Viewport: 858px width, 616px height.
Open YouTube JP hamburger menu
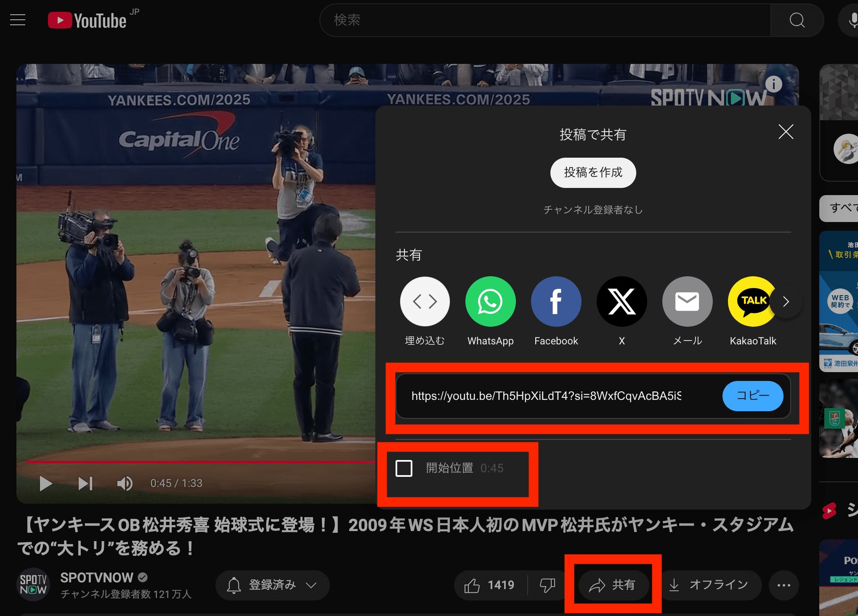(x=18, y=19)
